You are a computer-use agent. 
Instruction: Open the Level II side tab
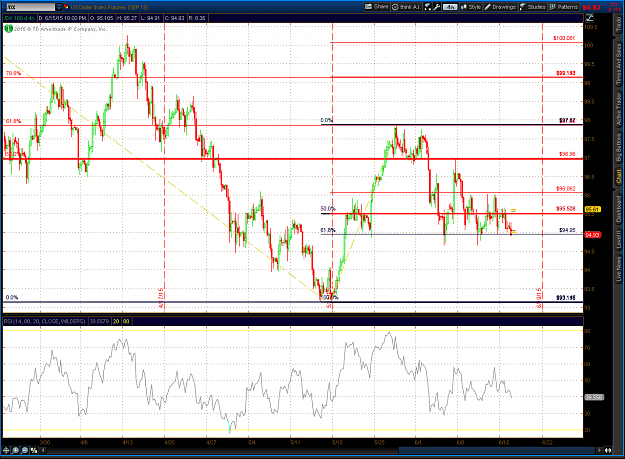619,239
